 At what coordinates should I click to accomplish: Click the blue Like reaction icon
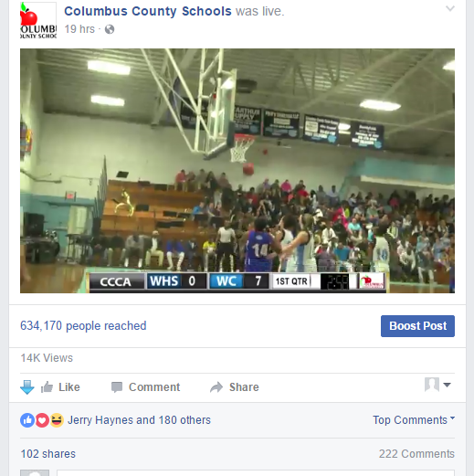[x=27, y=420]
